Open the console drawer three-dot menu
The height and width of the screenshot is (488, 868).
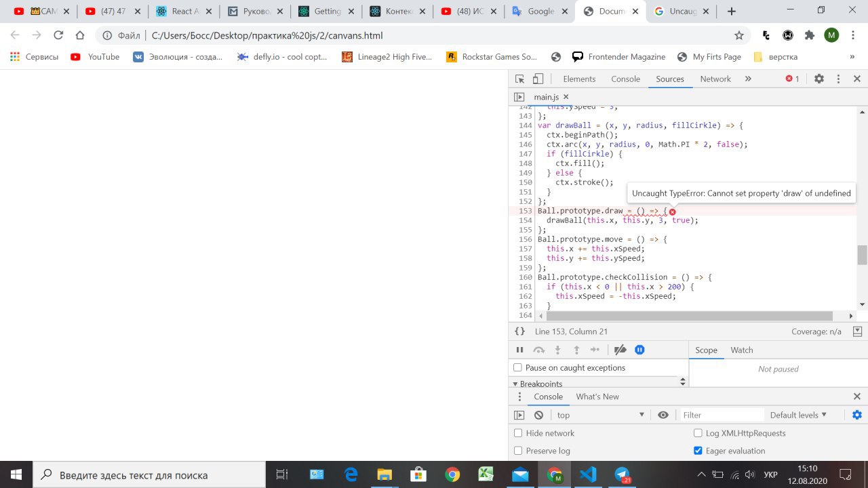coord(519,396)
